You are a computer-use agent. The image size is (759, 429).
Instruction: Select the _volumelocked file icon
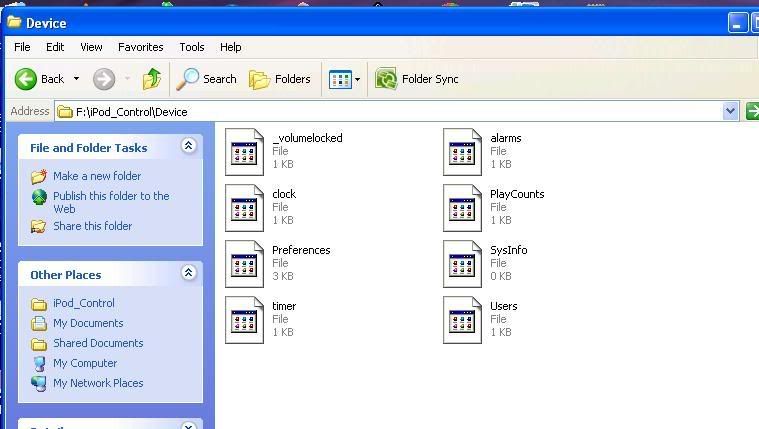tap(246, 151)
